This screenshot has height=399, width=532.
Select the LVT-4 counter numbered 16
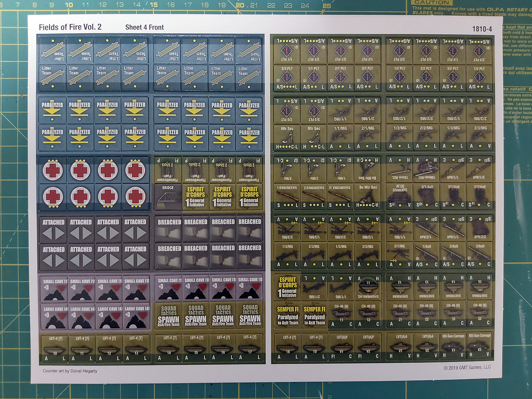223,348
